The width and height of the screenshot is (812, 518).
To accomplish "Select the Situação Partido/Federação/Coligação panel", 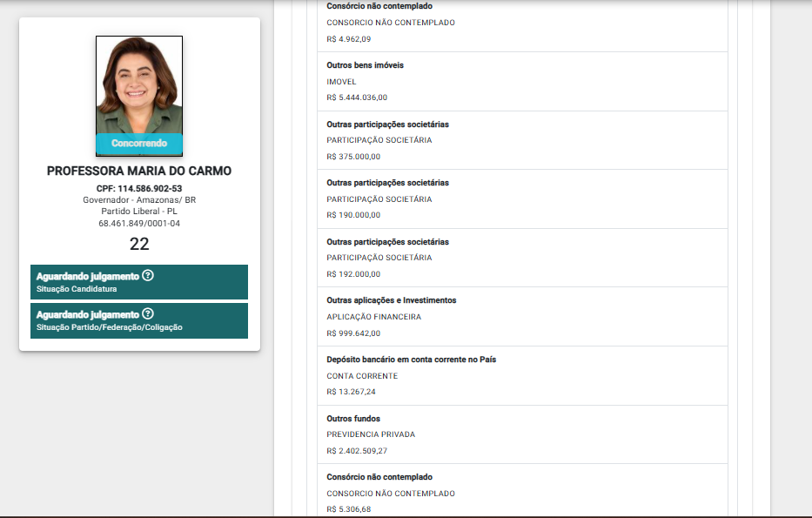I will [x=139, y=321].
